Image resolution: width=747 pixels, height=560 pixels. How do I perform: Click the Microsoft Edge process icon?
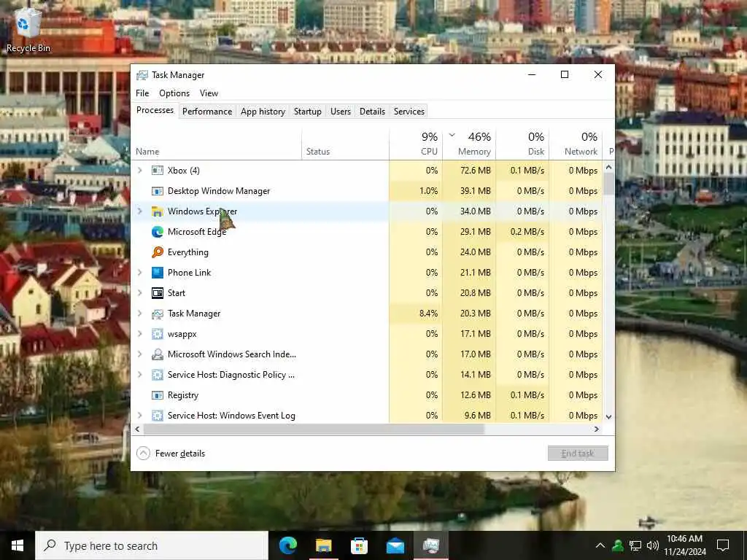coord(158,232)
